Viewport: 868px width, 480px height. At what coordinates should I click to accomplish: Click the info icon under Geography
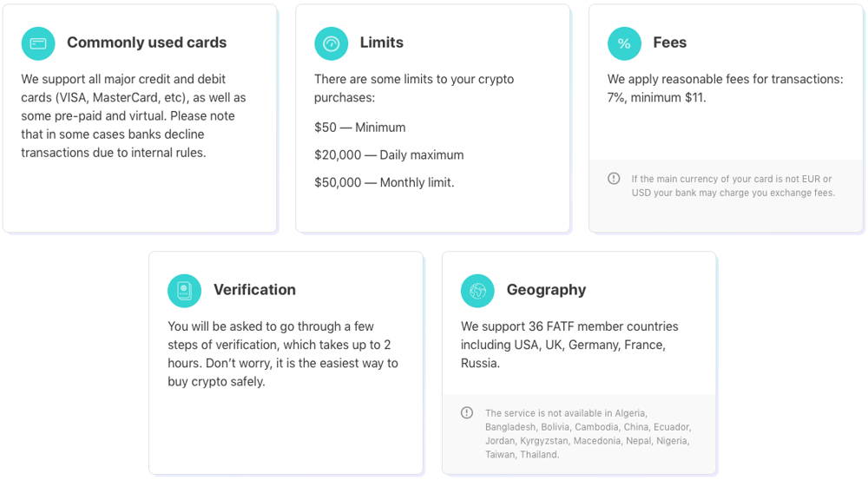[467, 413]
